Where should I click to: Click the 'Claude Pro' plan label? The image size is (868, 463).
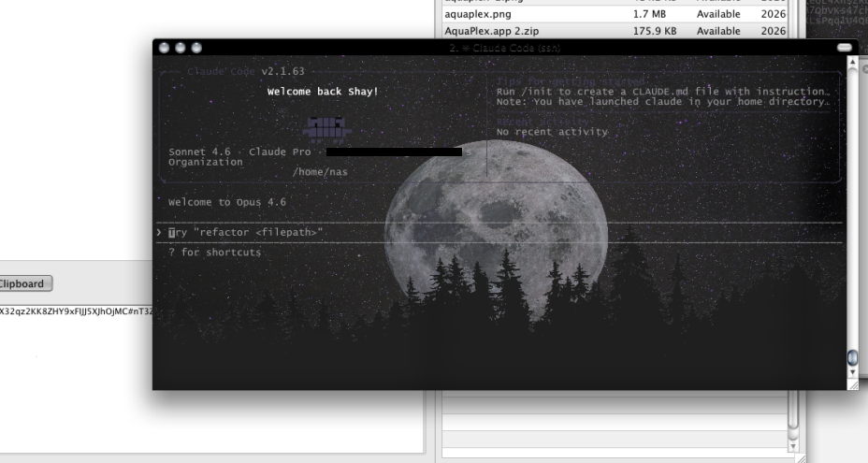coord(280,152)
